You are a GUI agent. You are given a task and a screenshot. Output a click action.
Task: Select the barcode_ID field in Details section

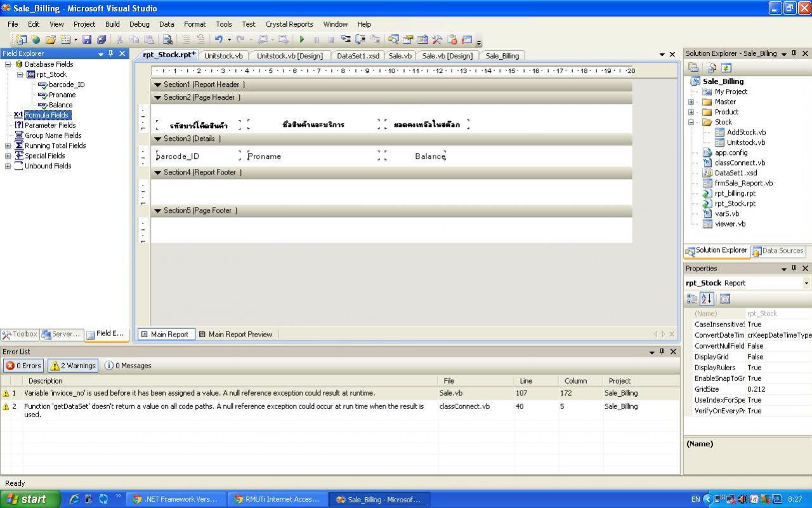click(199, 156)
